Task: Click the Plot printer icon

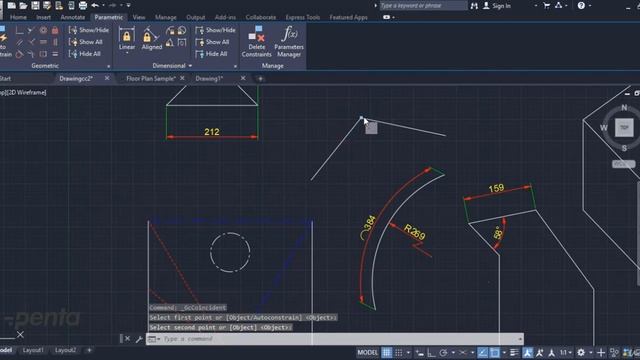Action: coord(83,5)
